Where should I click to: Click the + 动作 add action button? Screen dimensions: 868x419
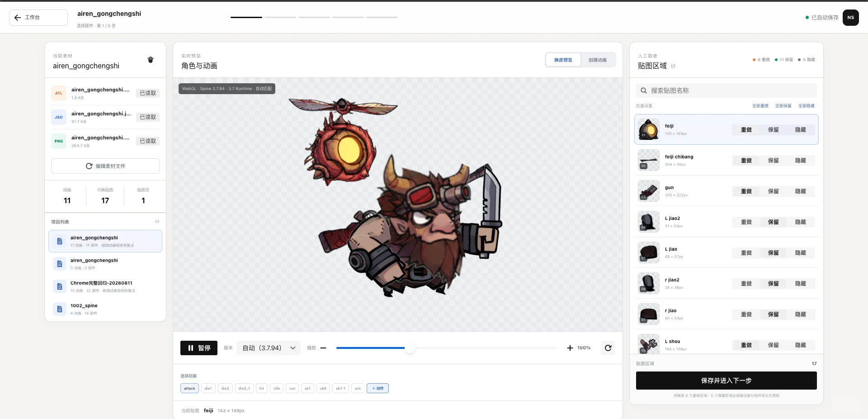click(x=377, y=388)
